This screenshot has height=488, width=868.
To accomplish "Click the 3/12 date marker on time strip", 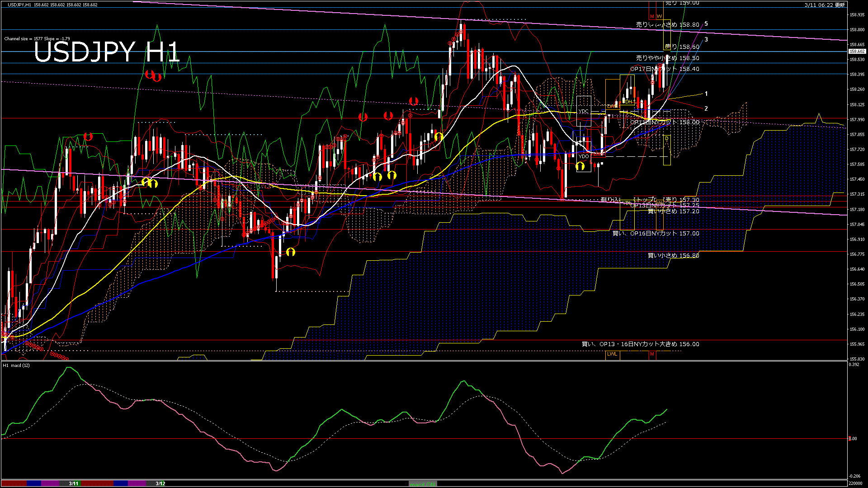I will point(160,483).
